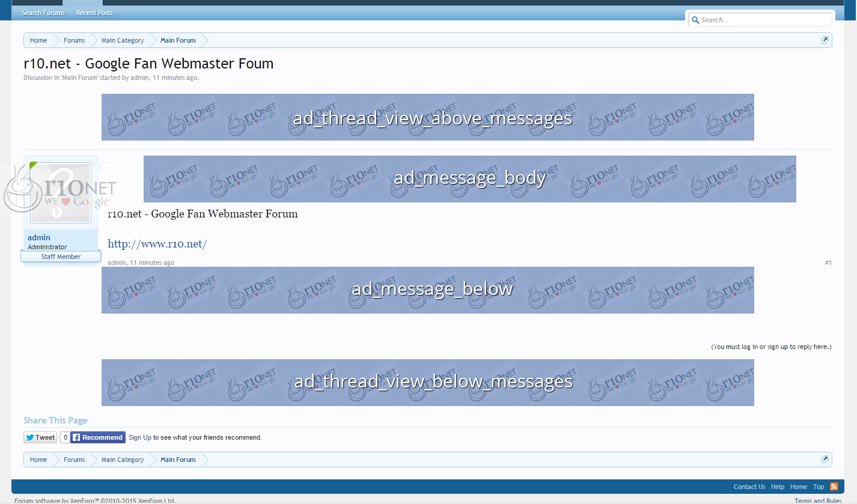Go to Forums in the breadcrumb above the title
The width and height of the screenshot is (857, 504).
[x=75, y=40]
